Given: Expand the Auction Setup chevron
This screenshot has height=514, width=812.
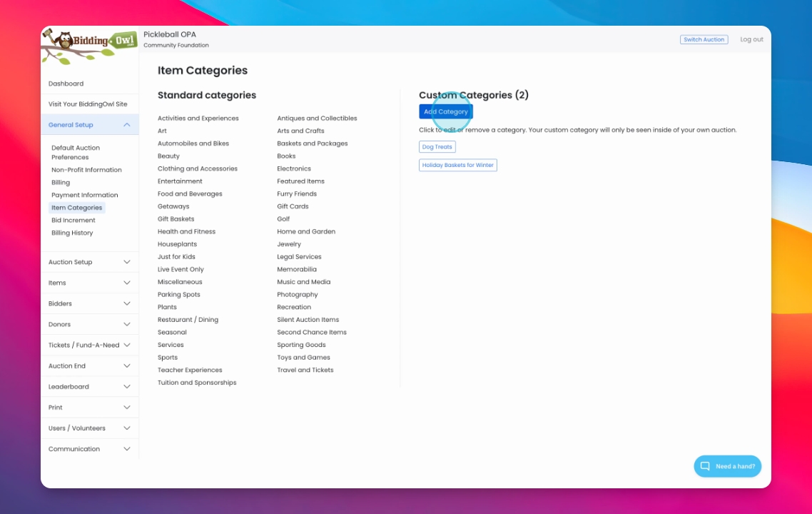Looking at the screenshot, I should pos(127,262).
